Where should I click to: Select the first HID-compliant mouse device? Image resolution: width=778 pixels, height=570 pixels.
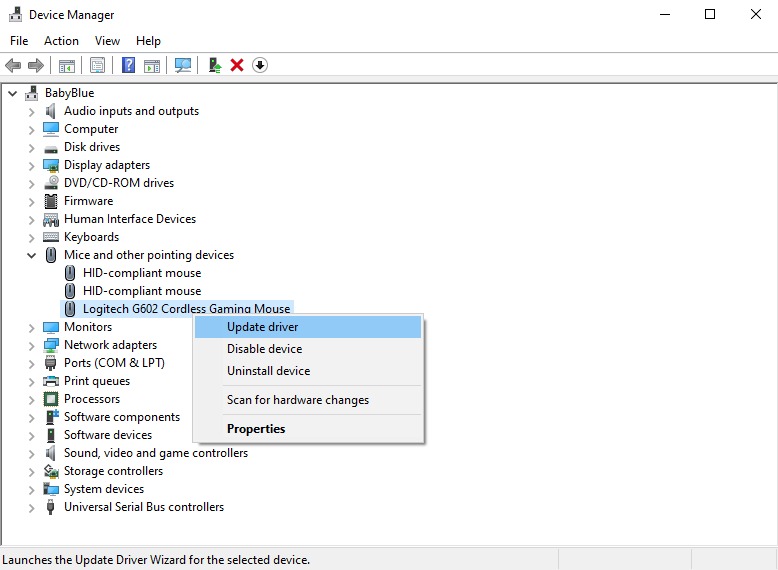tap(141, 273)
